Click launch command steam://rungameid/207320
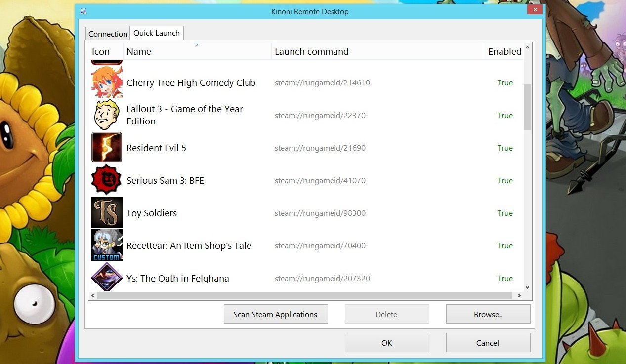 pos(322,279)
